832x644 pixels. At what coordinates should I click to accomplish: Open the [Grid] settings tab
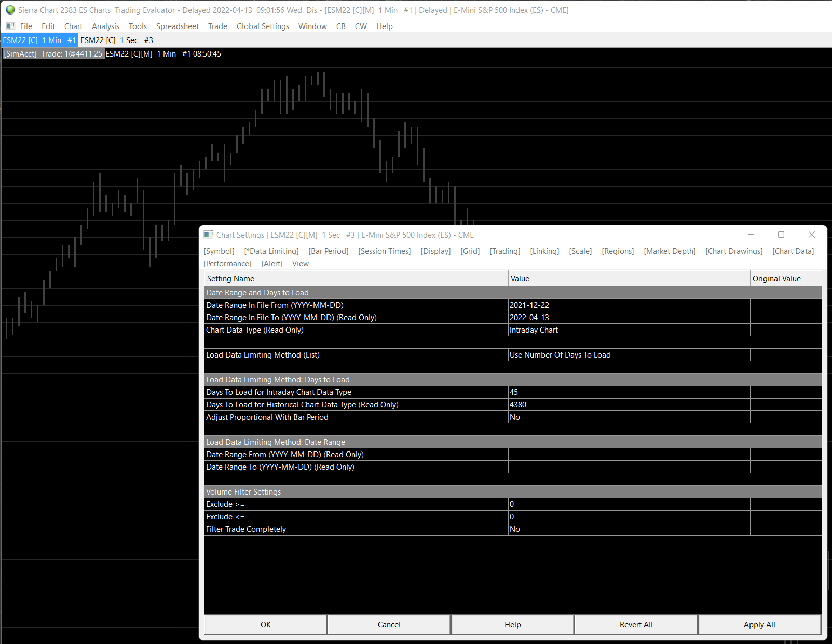[x=470, y=251]
